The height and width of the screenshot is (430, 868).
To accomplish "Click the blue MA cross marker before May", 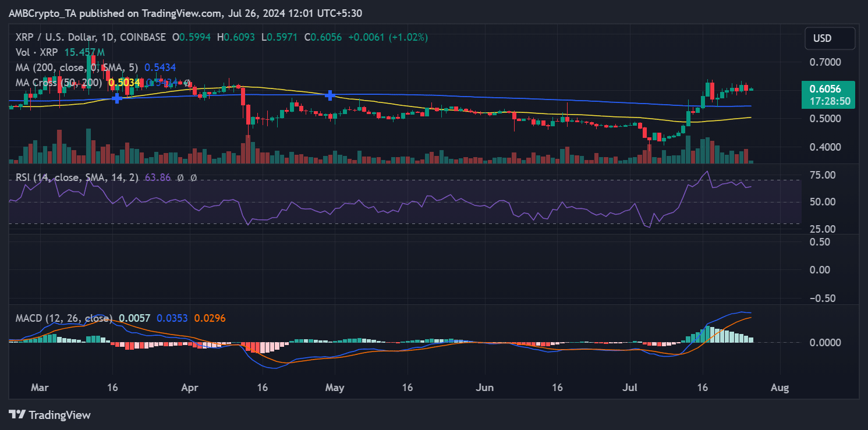I will pyautogui.click(x=330, y=95).
